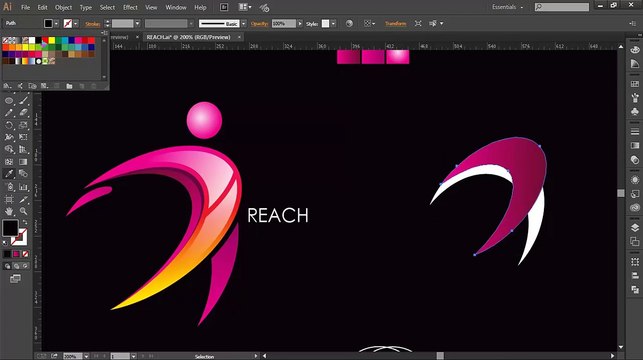Viewport: 643px width, 360px height.
Task: Open the Window menu
Action: (x=176, y=7)
